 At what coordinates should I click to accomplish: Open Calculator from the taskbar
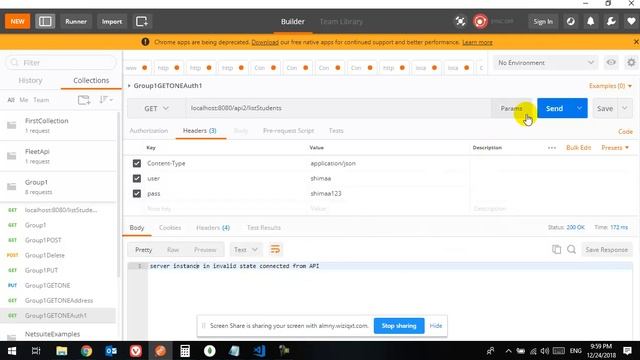tap(185, 351)
